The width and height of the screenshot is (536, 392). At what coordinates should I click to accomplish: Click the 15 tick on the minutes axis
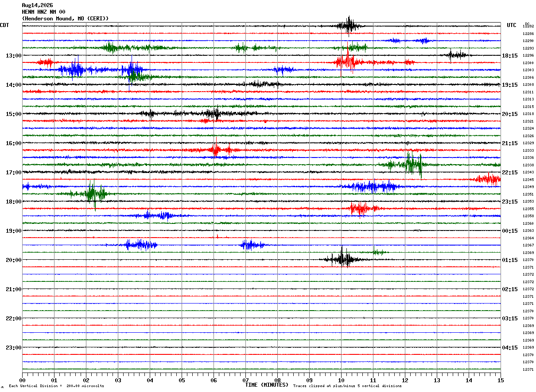pyautogui.click(x=501, y=380)
